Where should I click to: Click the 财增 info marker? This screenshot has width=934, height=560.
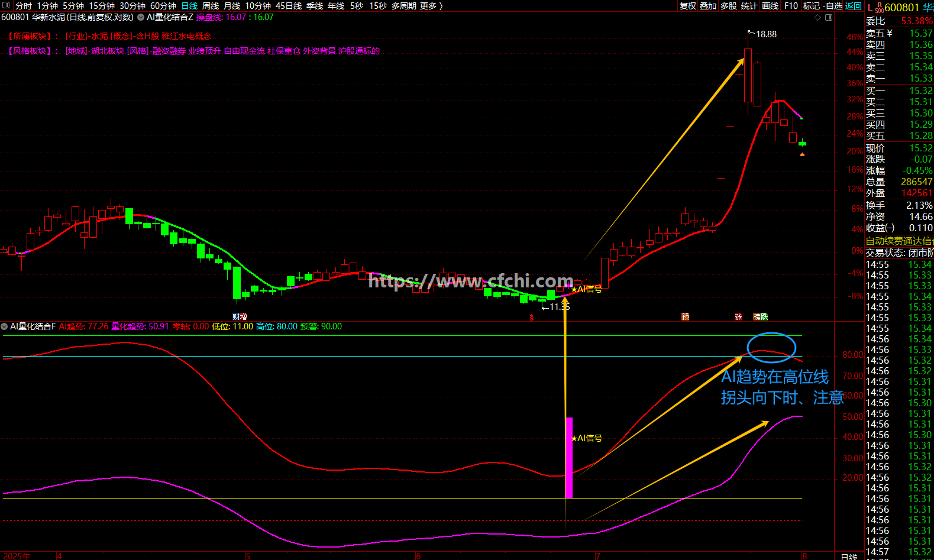coord(240,317)
